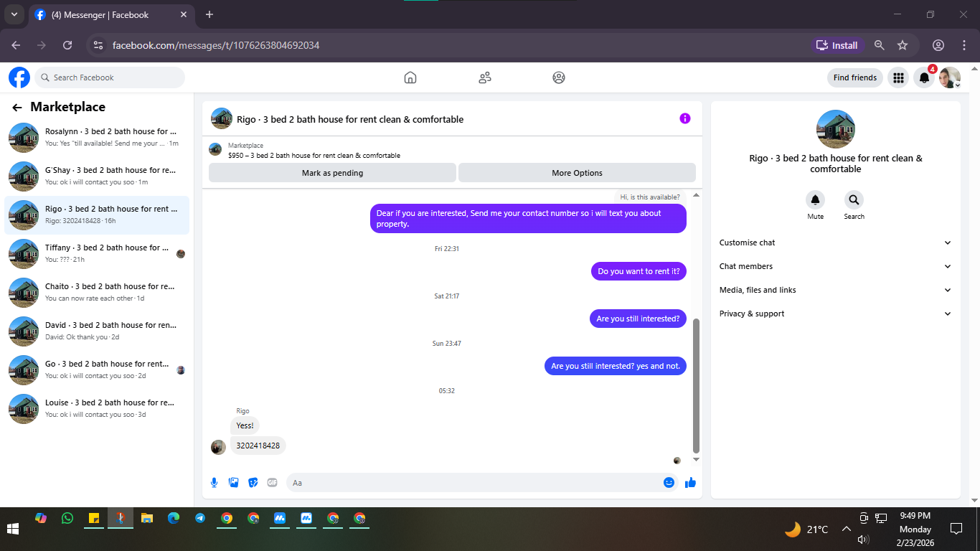Viewport: 980px width, 551px height.
Task: Click the 'Yes!' message bubble
Action: point(245,425)
